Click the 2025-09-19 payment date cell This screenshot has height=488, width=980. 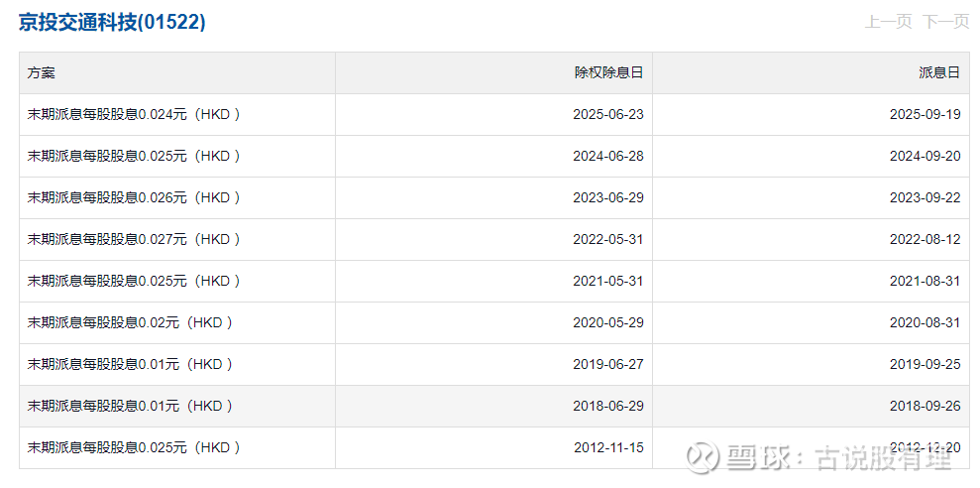coord(925,114)
